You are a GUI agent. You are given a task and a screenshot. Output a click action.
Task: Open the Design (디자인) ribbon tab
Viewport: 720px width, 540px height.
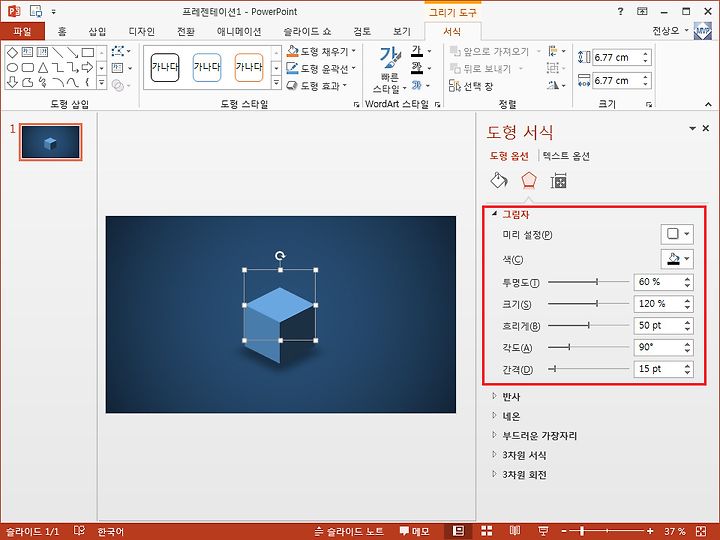[141, 31]
